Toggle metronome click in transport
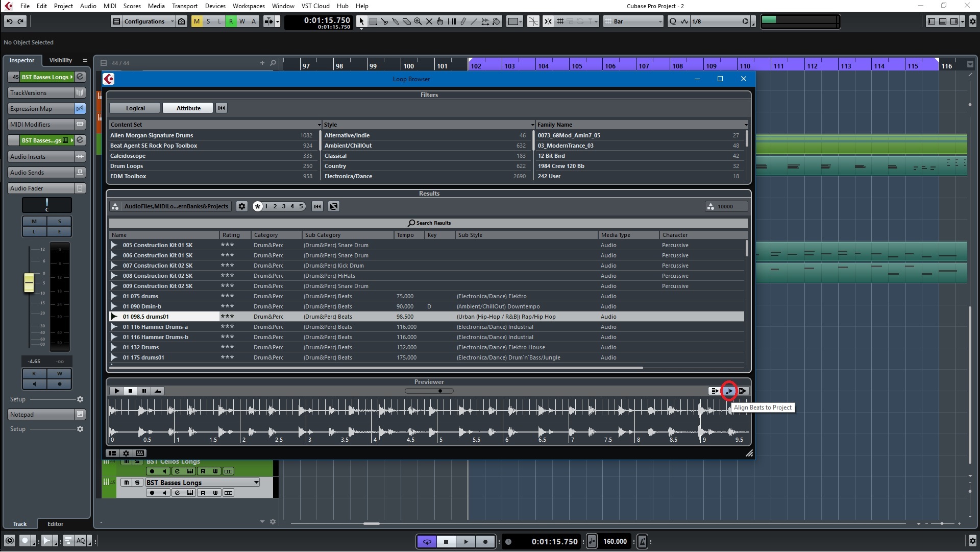 tap(643, 542)
